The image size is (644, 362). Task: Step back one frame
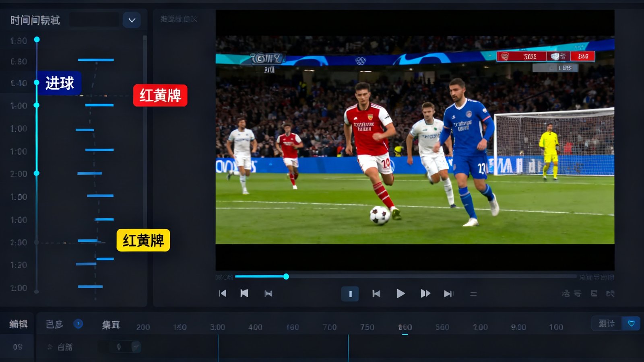pos(376,294)
